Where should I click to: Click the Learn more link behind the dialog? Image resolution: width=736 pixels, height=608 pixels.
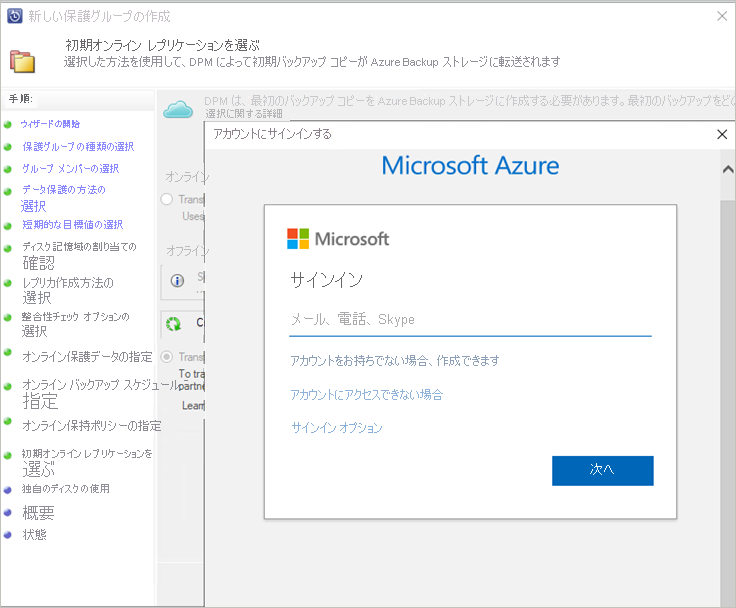(193, 406)
